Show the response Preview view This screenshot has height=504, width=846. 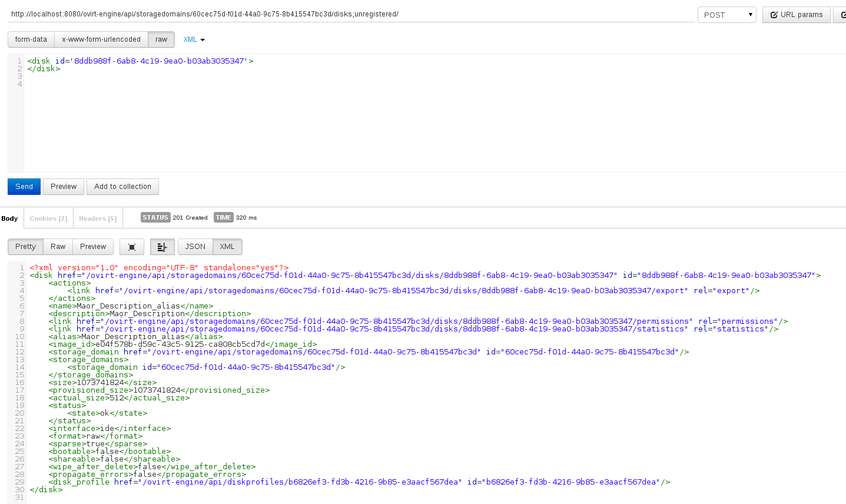pos(93,247)
